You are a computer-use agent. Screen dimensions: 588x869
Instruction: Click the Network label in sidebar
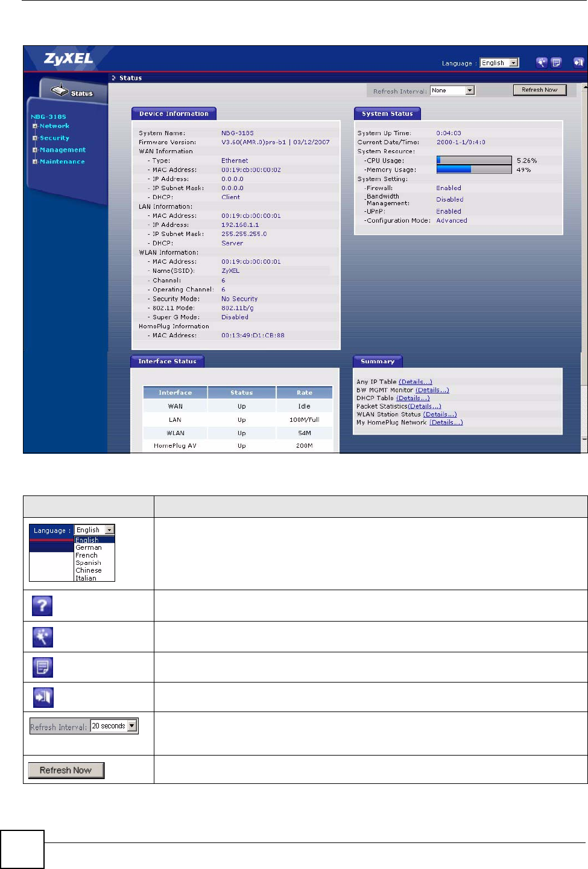(54, 126)
